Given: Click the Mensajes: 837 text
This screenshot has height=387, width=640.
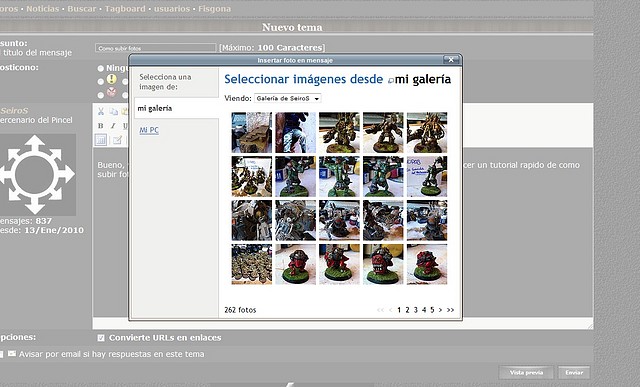Looking at the screenshot, I should [x=26, y=221].
